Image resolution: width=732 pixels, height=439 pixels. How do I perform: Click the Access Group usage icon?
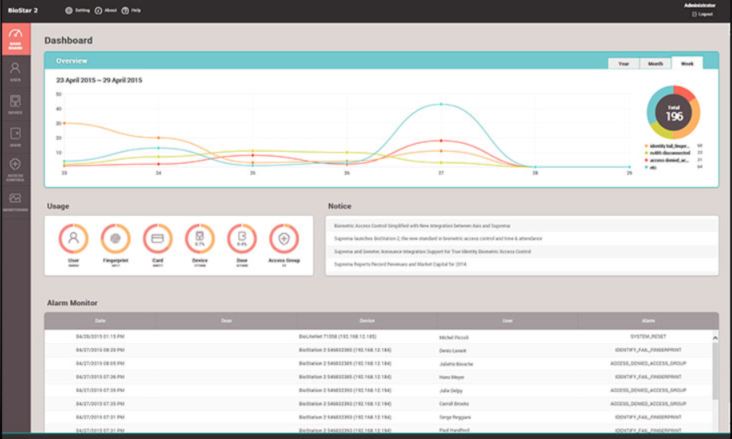[x=284, y=240]
